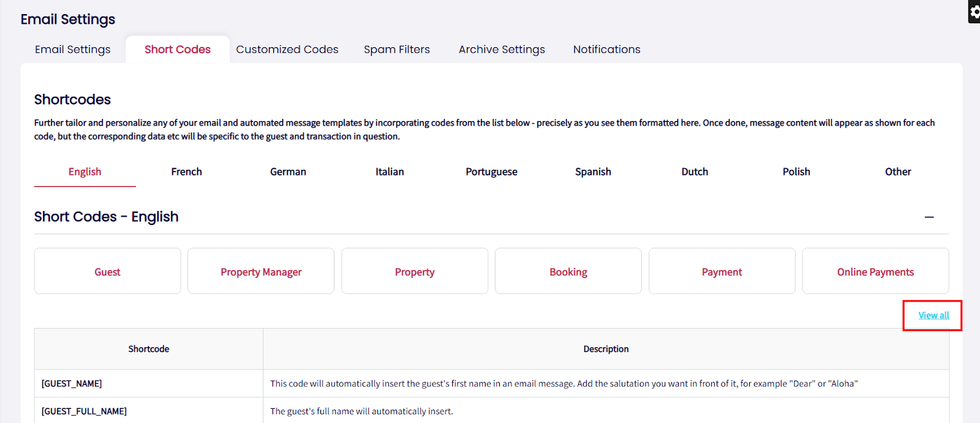Screen dimensions: 980x423
Task: Select the Online Payments category
Action: pyautogui.click(x=875, y=272)
